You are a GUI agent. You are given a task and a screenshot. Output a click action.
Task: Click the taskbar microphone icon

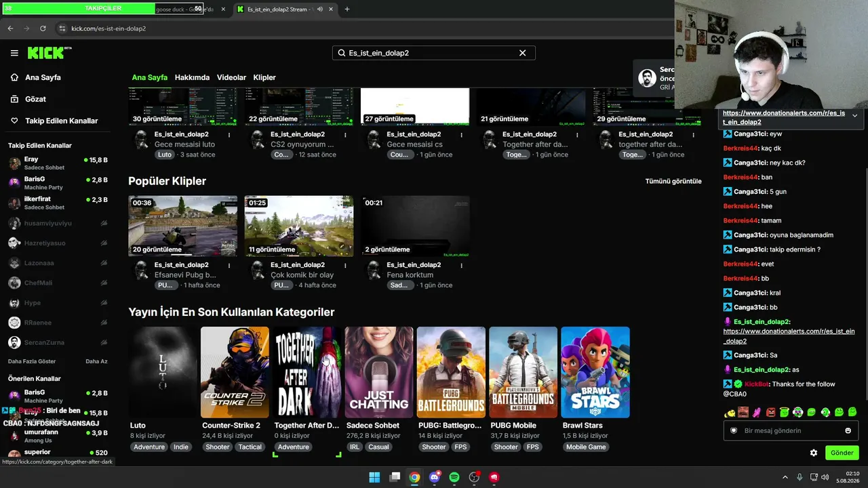pyautogui.click(x=800, y=477)
